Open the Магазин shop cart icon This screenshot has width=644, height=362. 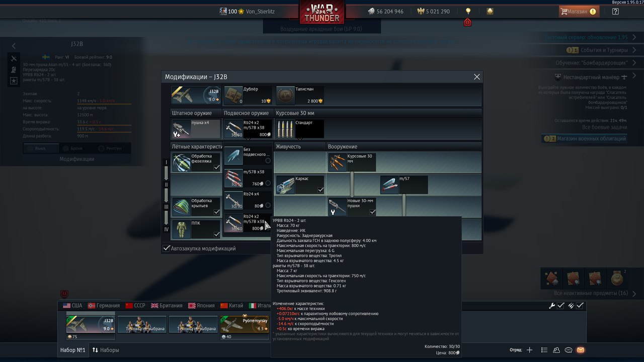coord(564,11)
